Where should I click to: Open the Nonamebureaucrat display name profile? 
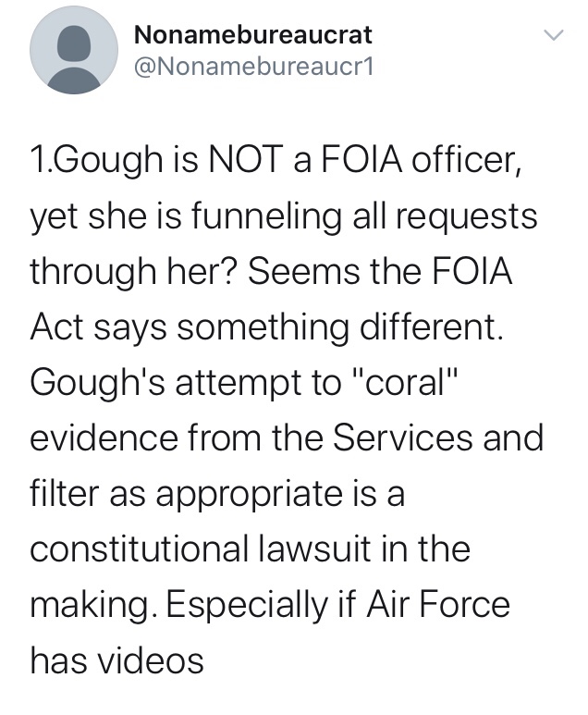253,35
